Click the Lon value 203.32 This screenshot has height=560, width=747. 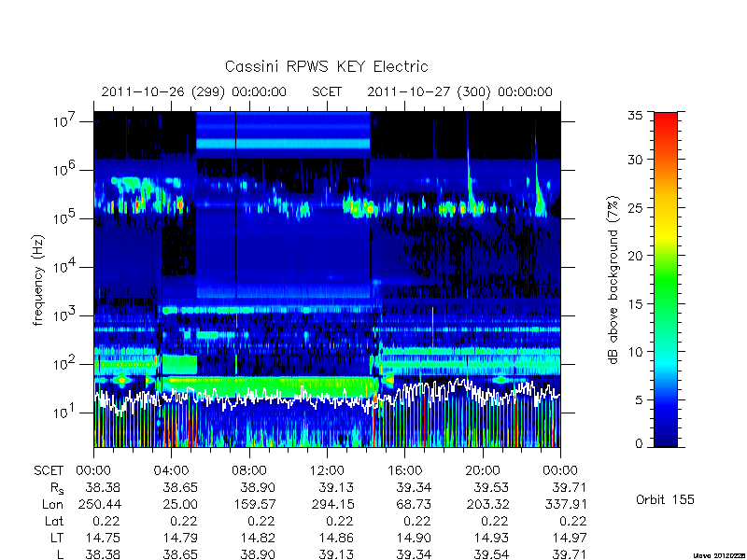(487, 504)
